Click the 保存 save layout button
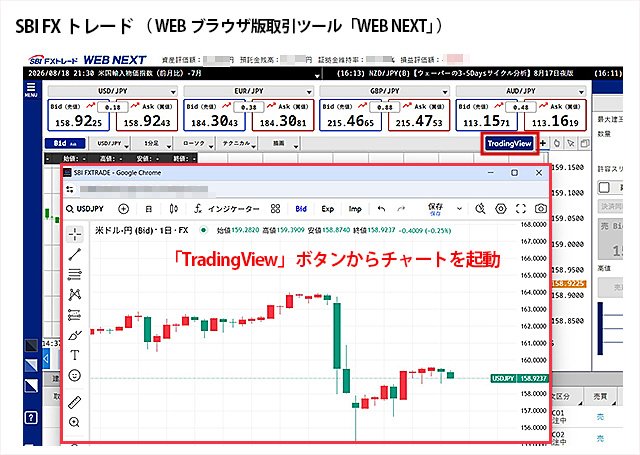Image resolution: width=640 pixels, height=455 pixels. [436, 209]
